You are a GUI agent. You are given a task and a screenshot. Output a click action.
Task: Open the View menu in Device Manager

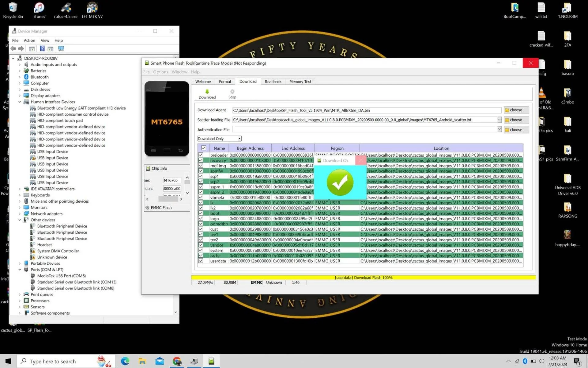(45, 40)
